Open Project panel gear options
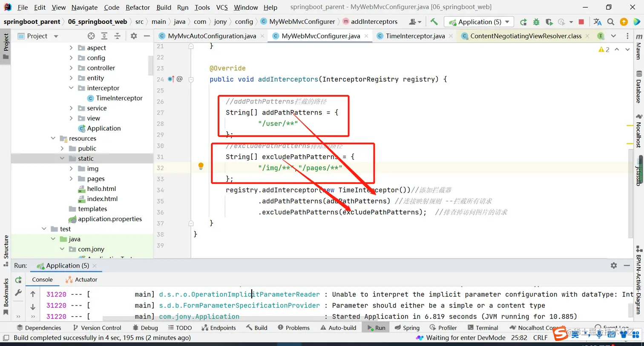644x346 pixels. pos(134,36)
